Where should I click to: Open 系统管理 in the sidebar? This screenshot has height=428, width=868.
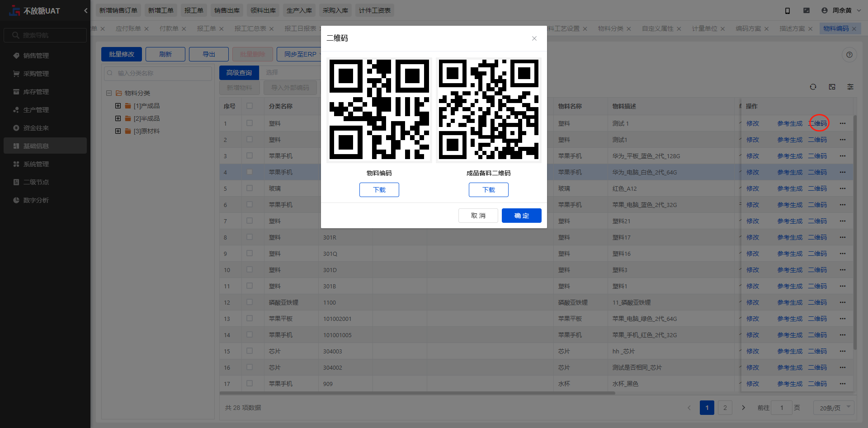click(45, 164)
